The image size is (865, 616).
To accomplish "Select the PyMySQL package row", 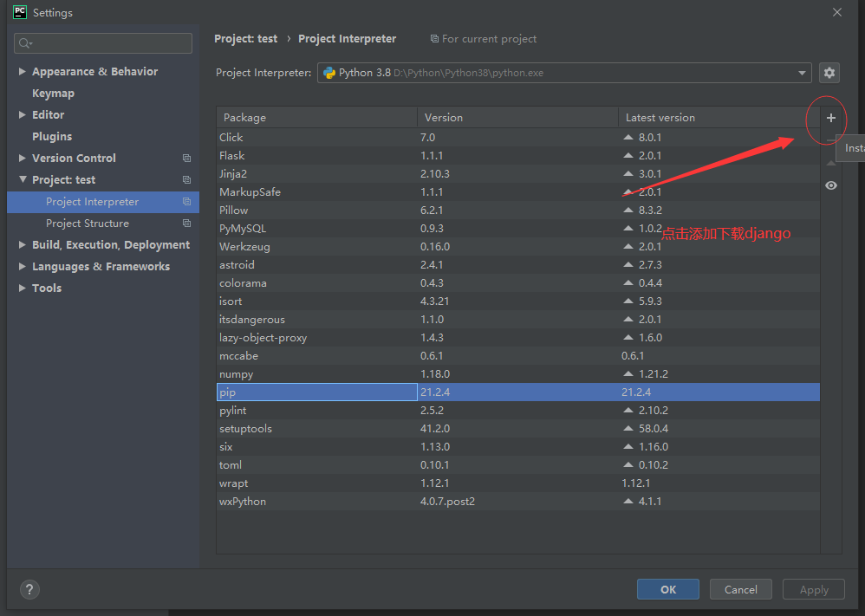I will tap(518, 229).
